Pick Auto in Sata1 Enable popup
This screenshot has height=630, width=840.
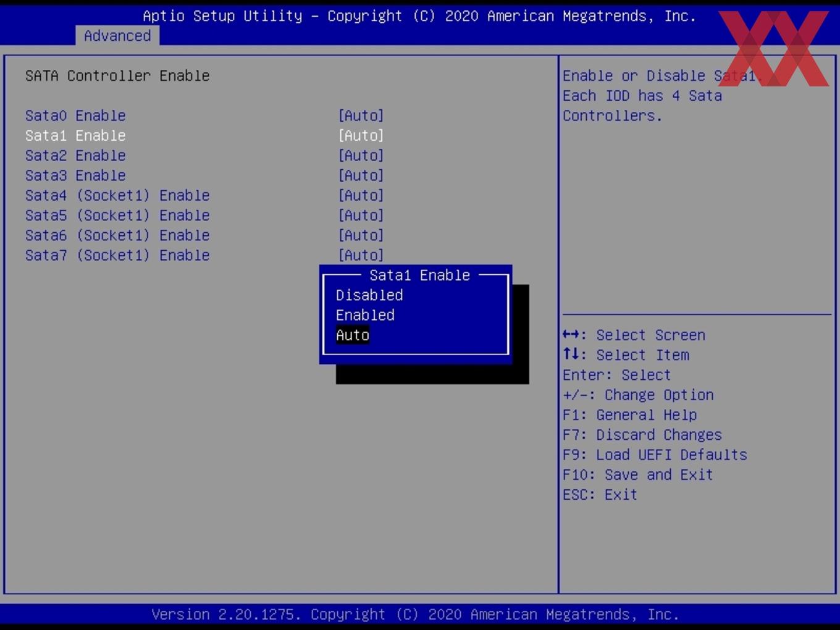[353, 335]
